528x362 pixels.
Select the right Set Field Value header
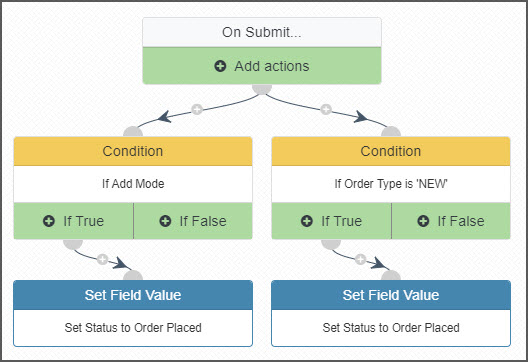(x=391, y=295)
